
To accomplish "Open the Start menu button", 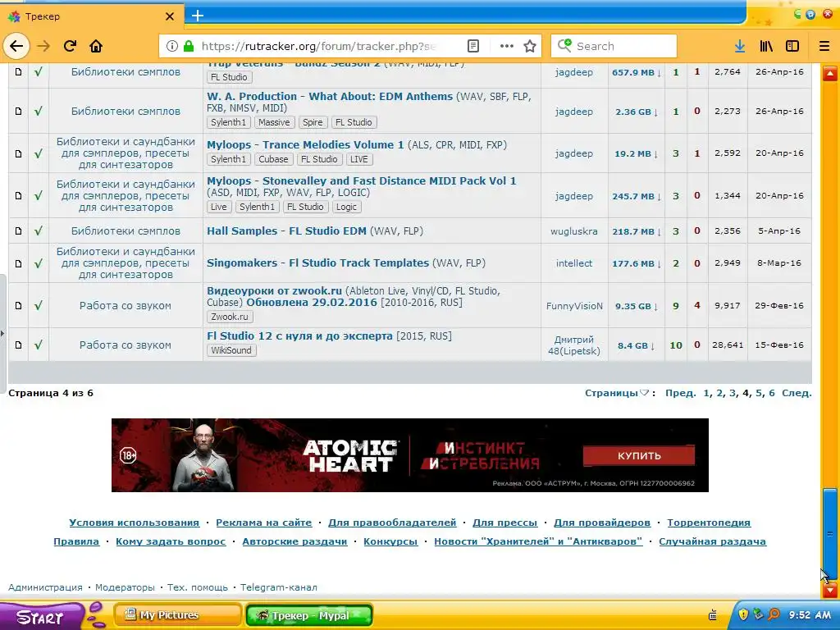I will coord(40,616).
